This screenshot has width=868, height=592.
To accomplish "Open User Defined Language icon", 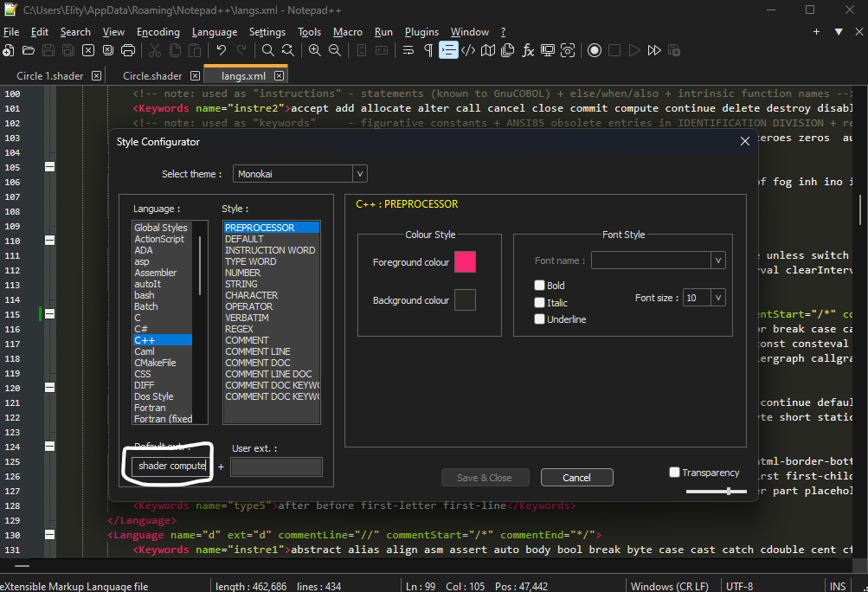I will pyautogui.click(x=468, y=50).
